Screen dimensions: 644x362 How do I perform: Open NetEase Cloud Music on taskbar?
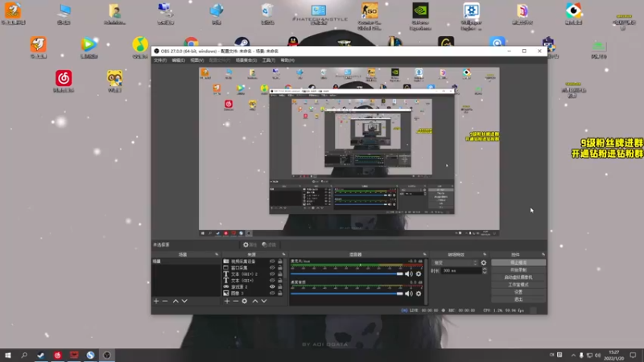(x=57, y=356)
